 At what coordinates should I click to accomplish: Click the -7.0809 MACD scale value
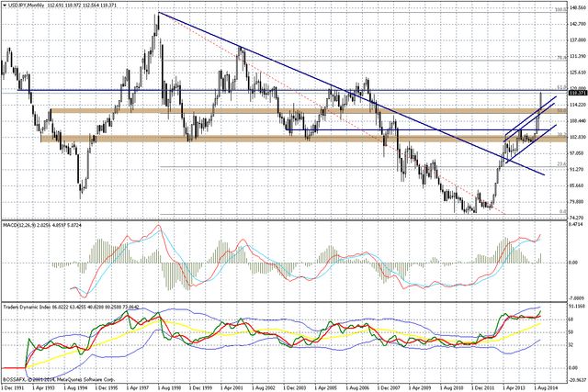[x=578, y=298]
